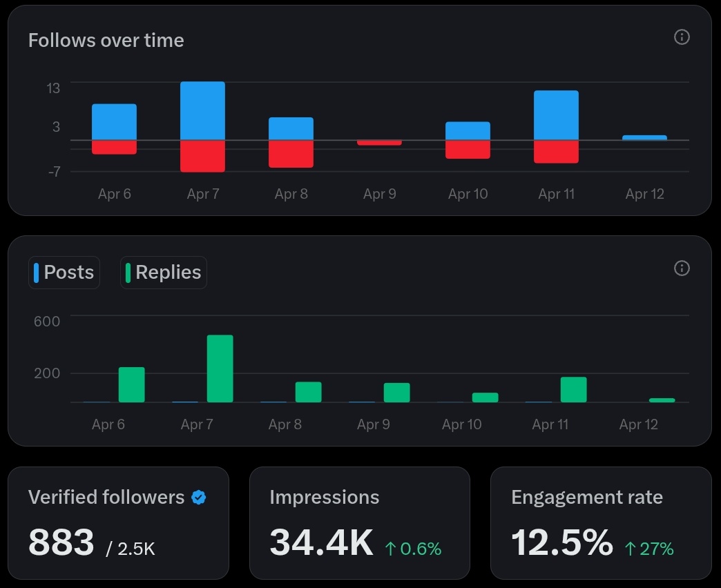Click the Follows over time chart title
Viewport: 721px width, 588px height.
[106, 40]
